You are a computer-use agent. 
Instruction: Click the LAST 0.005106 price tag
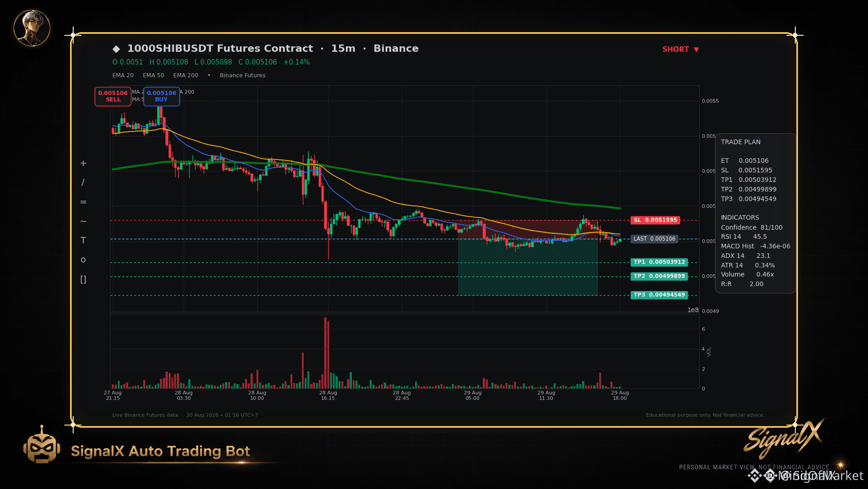point(654,239)
